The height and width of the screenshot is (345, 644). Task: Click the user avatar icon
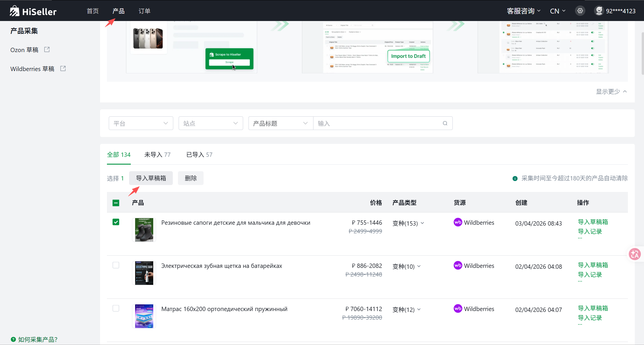click(x=599, y=11)
